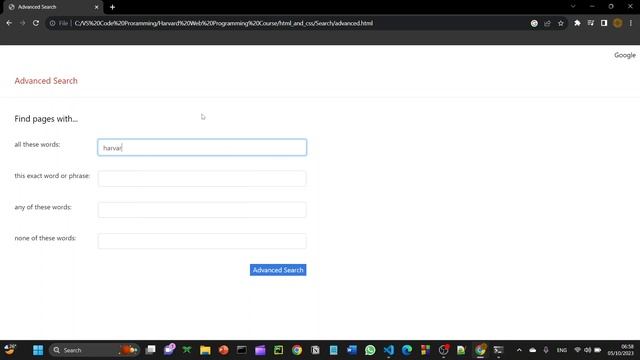Bookmark this tab with the star icon

click(561, 23)
